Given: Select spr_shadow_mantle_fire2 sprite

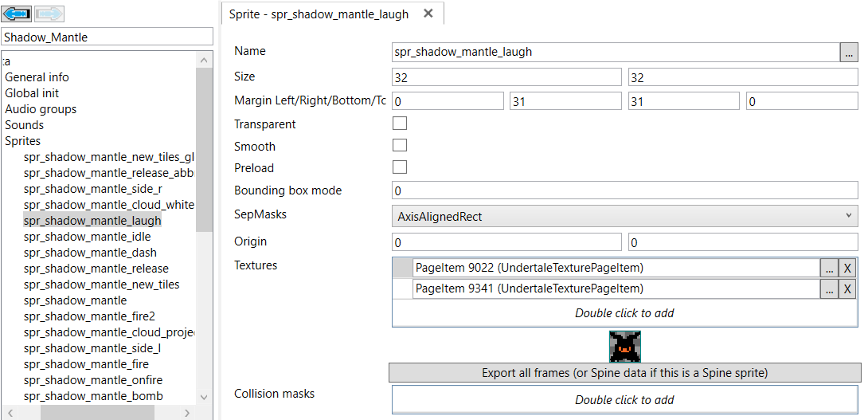Looking at the screenshot, I should (90, 316).
